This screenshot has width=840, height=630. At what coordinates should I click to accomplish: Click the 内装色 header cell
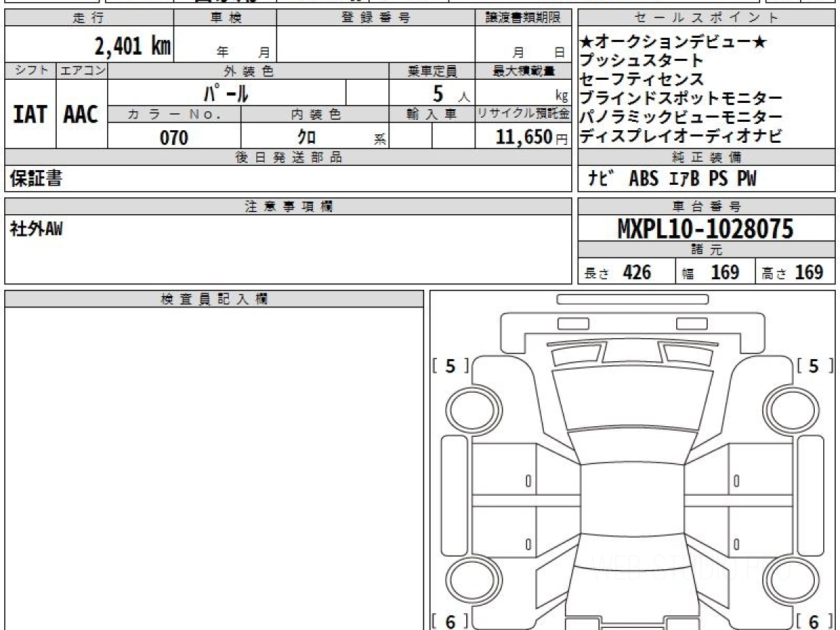tap(315, 114)
